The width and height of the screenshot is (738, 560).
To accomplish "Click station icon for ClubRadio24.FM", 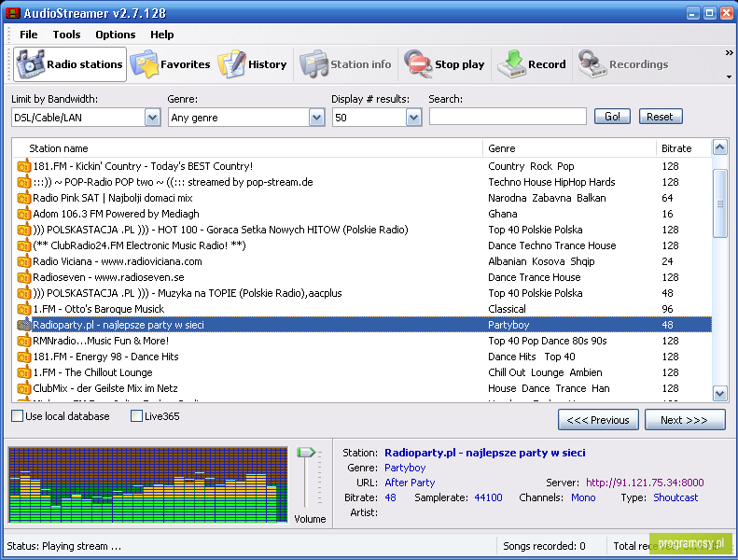I will (x=23, y=245).
